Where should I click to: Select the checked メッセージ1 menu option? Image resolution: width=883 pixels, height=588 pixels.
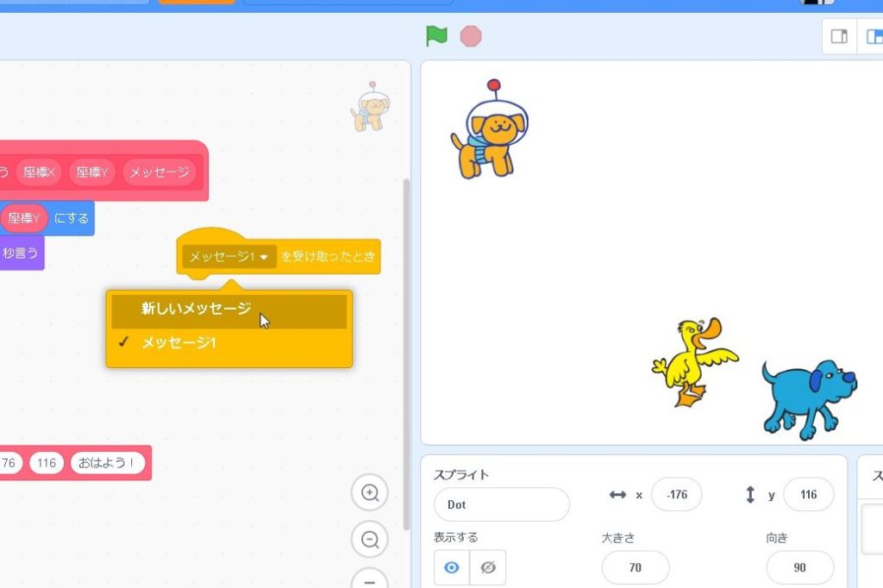[179, 342]
